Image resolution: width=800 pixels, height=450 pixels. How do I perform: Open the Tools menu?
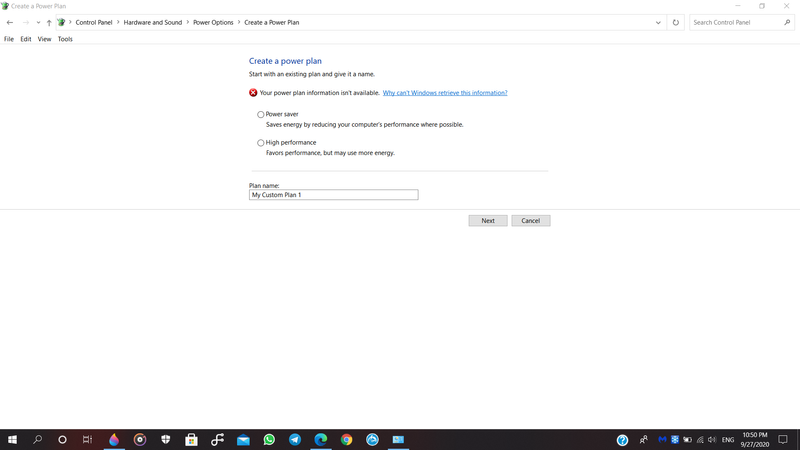(65, 39)
